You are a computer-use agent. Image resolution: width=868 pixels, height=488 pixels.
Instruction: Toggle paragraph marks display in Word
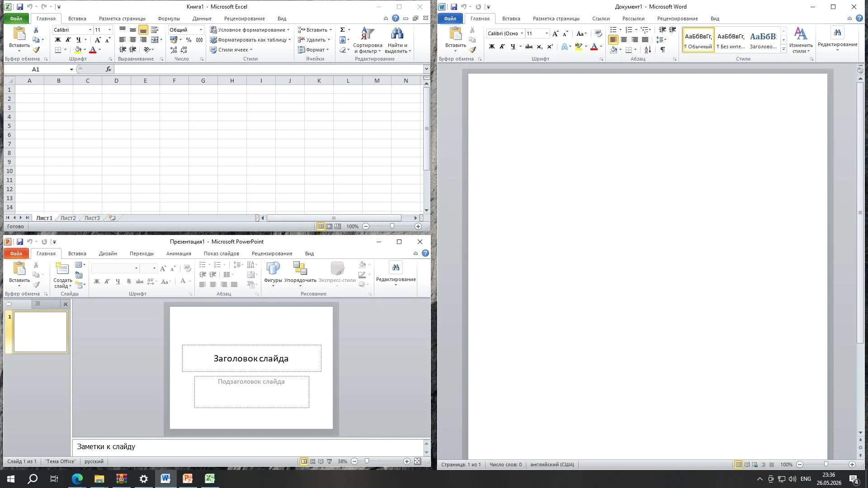[x=662, y=50]
